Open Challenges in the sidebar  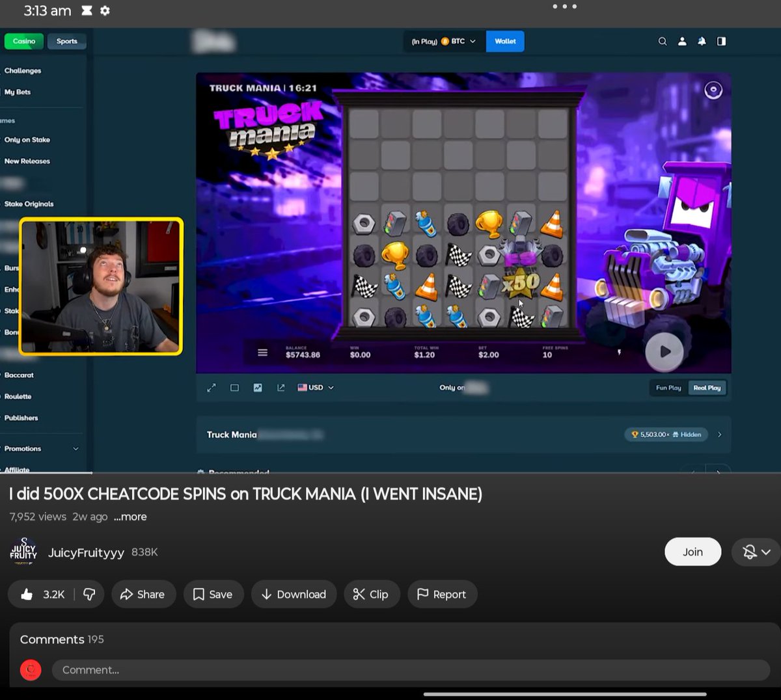coord(23,70)
